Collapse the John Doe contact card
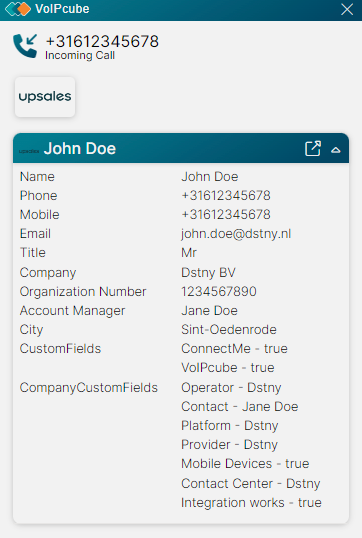Screen dimensions: 362x538 pos(336,150)
